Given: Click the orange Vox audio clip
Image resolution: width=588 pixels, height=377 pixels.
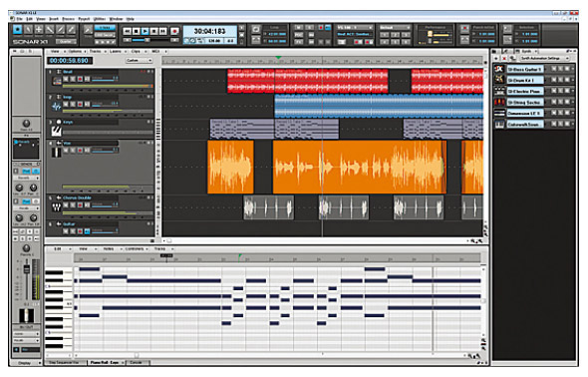Looking at the screenshot, I should point(359,167).
